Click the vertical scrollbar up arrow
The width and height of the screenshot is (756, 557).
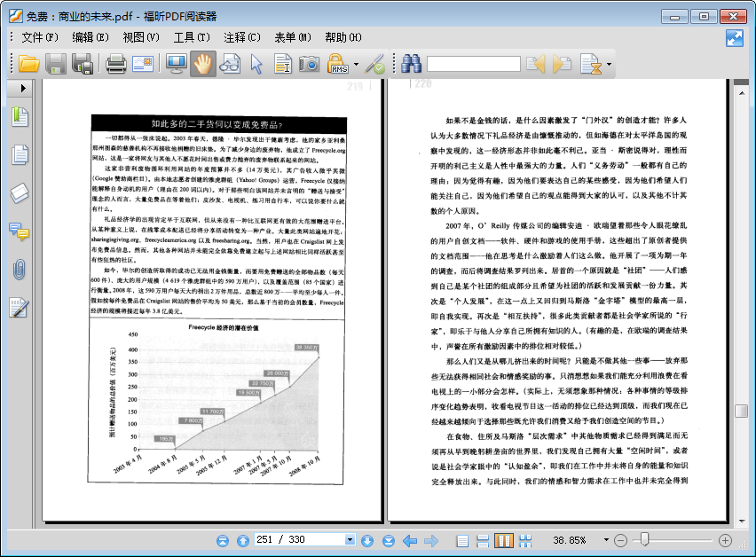(742, 92)
